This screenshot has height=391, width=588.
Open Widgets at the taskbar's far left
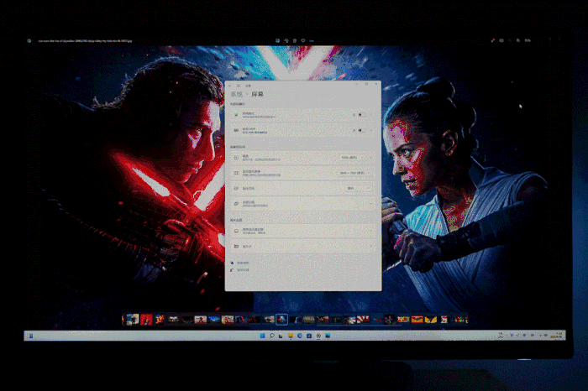click(x=30, y=336)
